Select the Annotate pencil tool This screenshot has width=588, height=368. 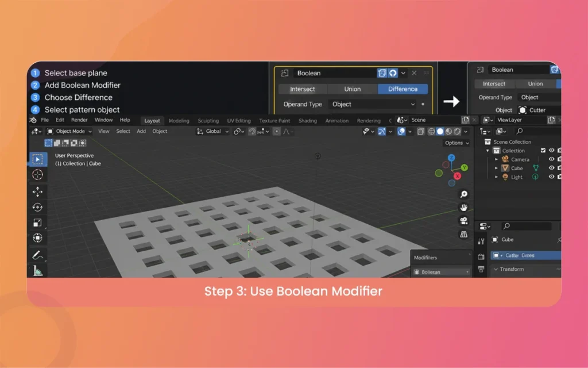[38, 255]
